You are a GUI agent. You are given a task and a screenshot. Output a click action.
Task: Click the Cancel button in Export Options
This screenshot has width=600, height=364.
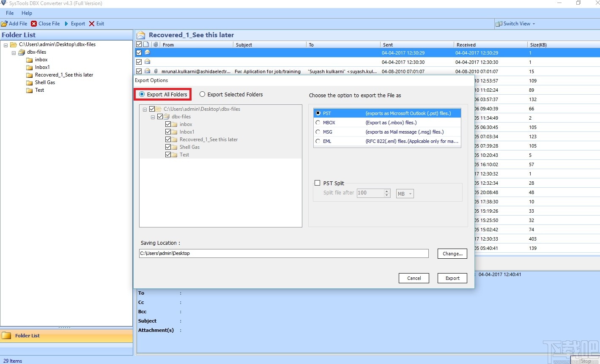(x=414, y=278)
